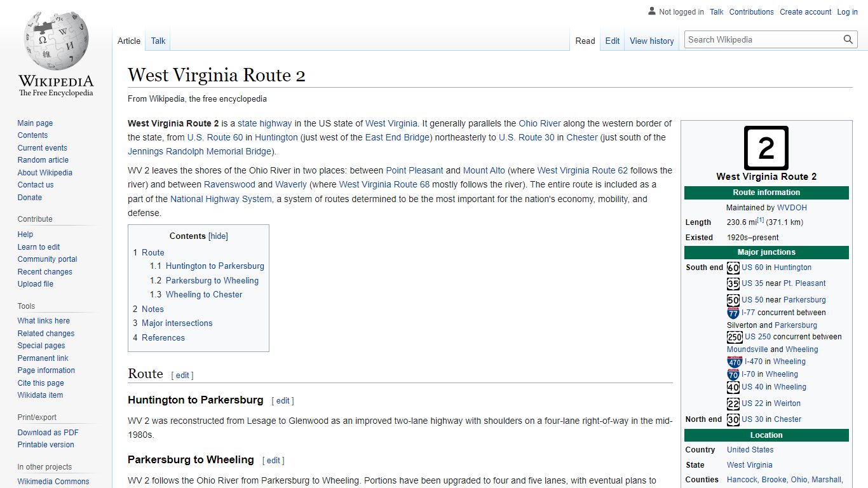The width and height of the screenshot is (868, 488).
Task: Open Wikimedia Commons link
Action: coord(53,482)
